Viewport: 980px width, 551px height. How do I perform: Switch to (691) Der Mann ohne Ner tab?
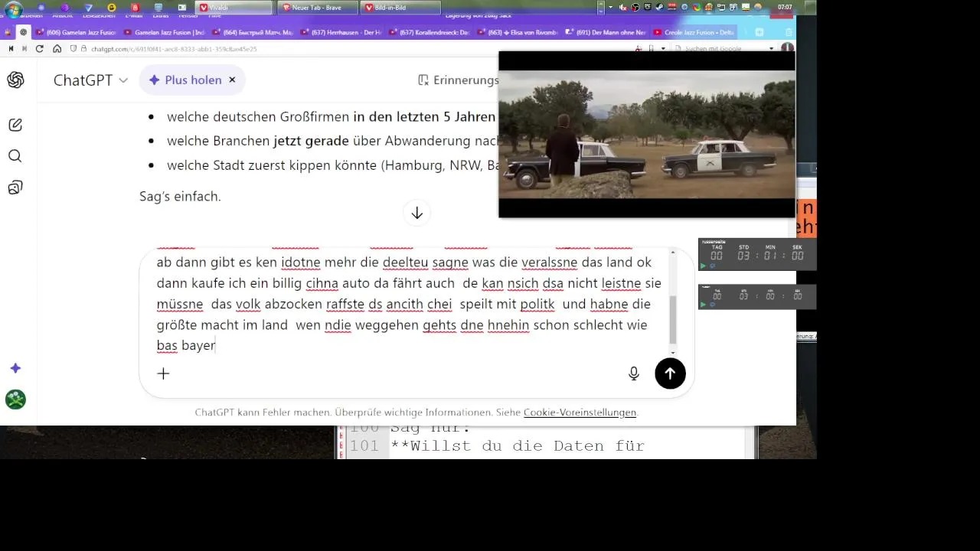tap(606, 32)
